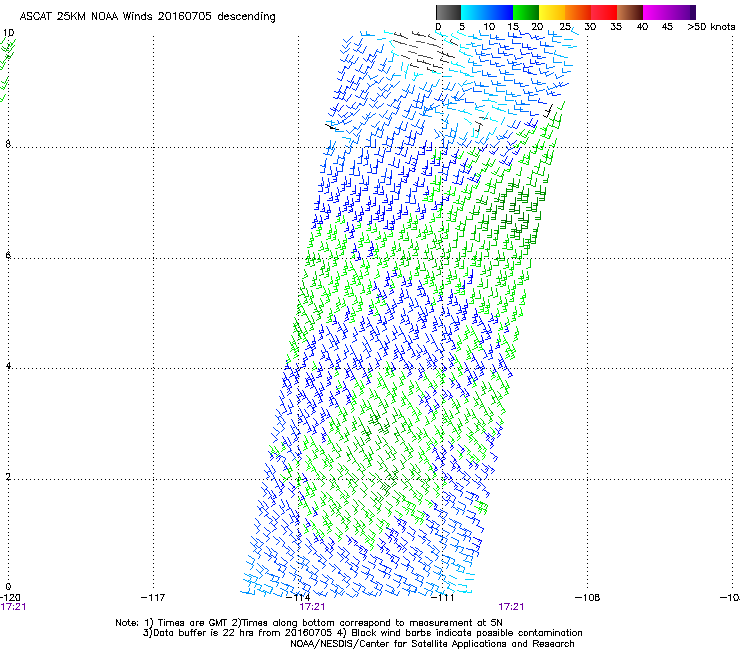Click latitude axis label '6'

tap(8, 255)
